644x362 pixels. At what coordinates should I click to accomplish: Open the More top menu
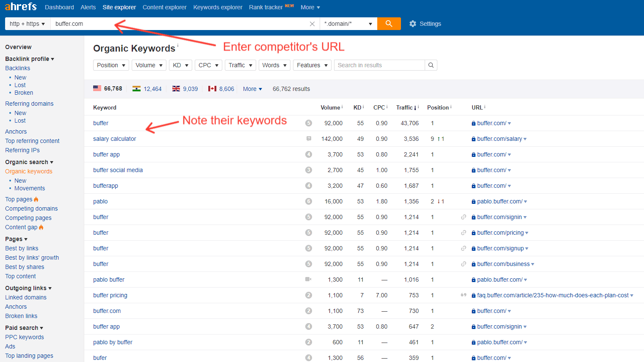310,7
